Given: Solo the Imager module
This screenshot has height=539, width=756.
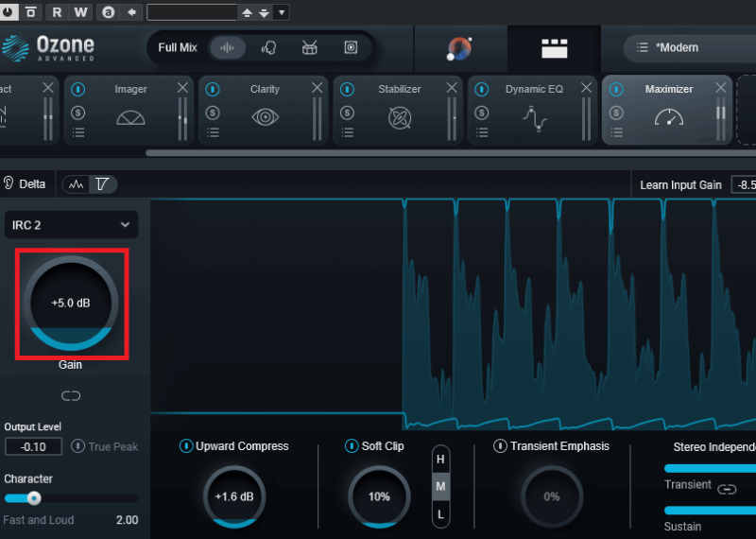Looking at the screenshot, I should pyautogui.click(x=78, y=113).
